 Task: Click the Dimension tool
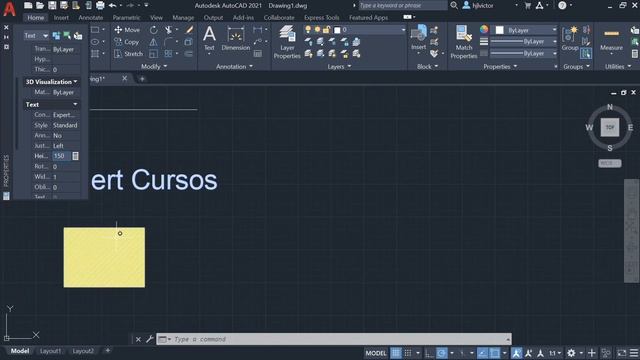pyautogui.click(x=236, y=38)
